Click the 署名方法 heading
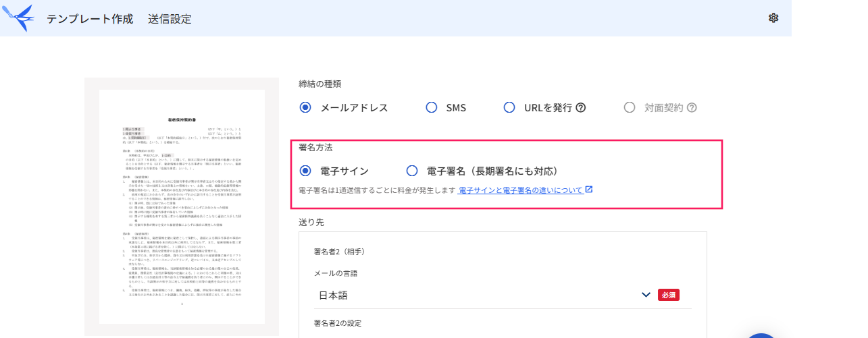The height and width of the screenshot is (338, 868). tap(315, 146)
